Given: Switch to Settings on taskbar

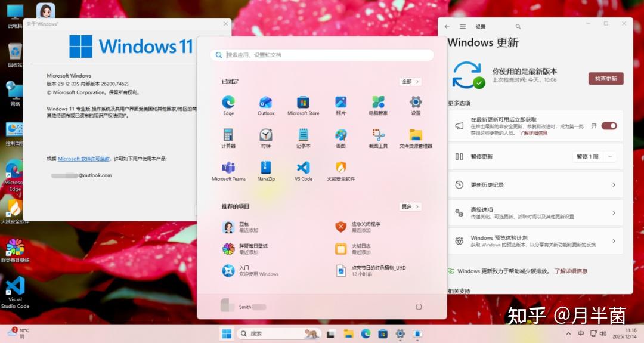Looking at the screenshot, I should pos(400,333).
